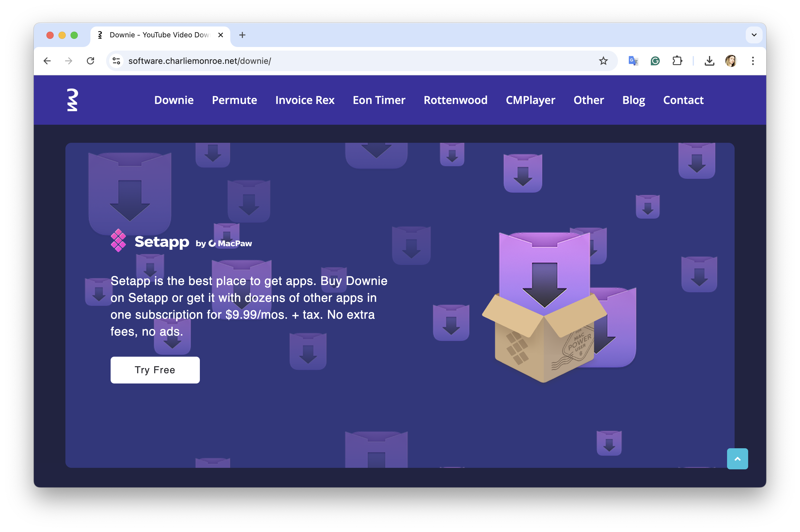Expand the tab search chevron
The image size is (800, 532).
tap(754, 35)
